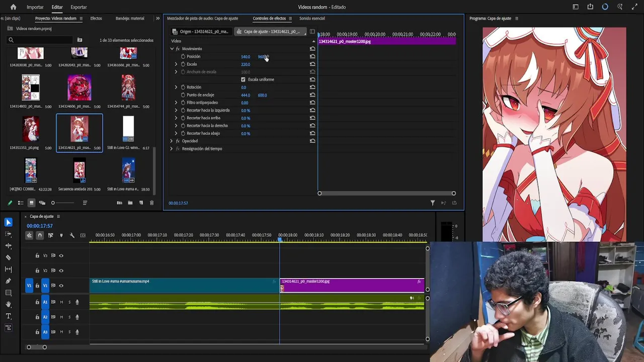The image size is (644, 362).
Task: Add a marker in the timeline toolbar
Action: [61, 235]
